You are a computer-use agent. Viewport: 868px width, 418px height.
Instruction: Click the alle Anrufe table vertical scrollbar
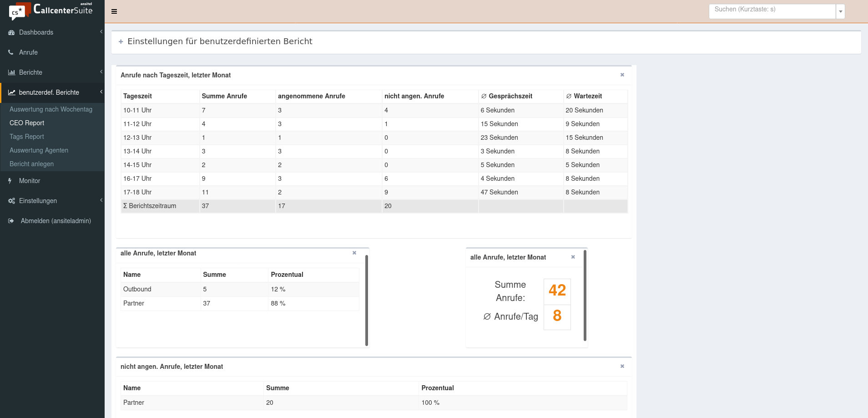[x=366, y=301]
